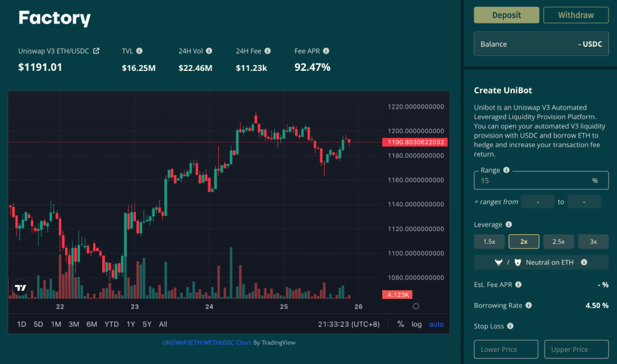Click the bull icon in position selector
617x364 pixels.
pyautogui.click(x=499, y=262)
